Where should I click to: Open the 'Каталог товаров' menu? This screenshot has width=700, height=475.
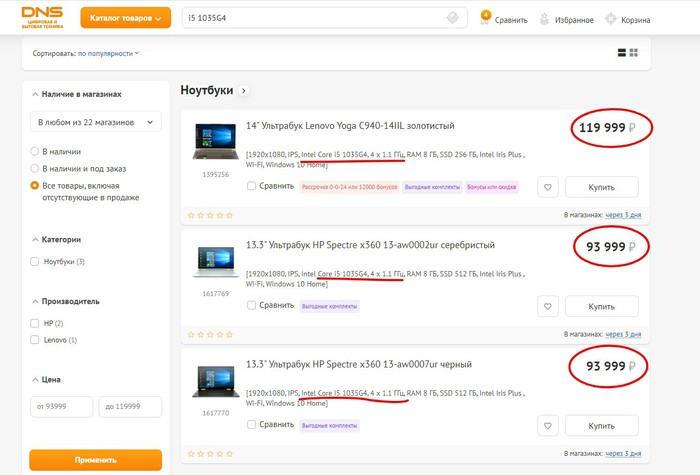(122, 18)
